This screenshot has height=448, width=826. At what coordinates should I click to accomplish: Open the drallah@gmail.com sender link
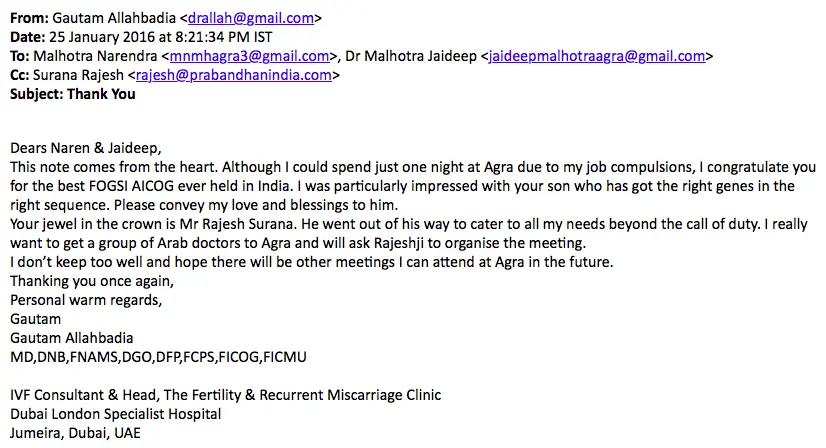[x=251, y=18]
